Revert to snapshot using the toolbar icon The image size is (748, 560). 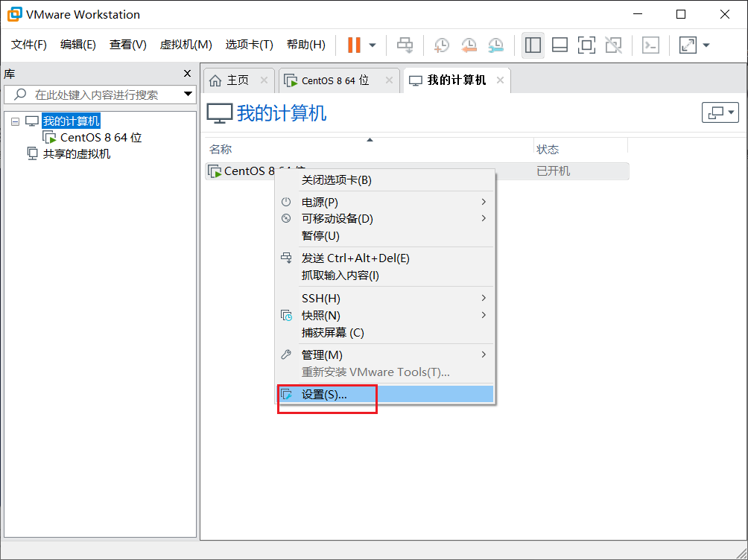click(x=469, y=45)
